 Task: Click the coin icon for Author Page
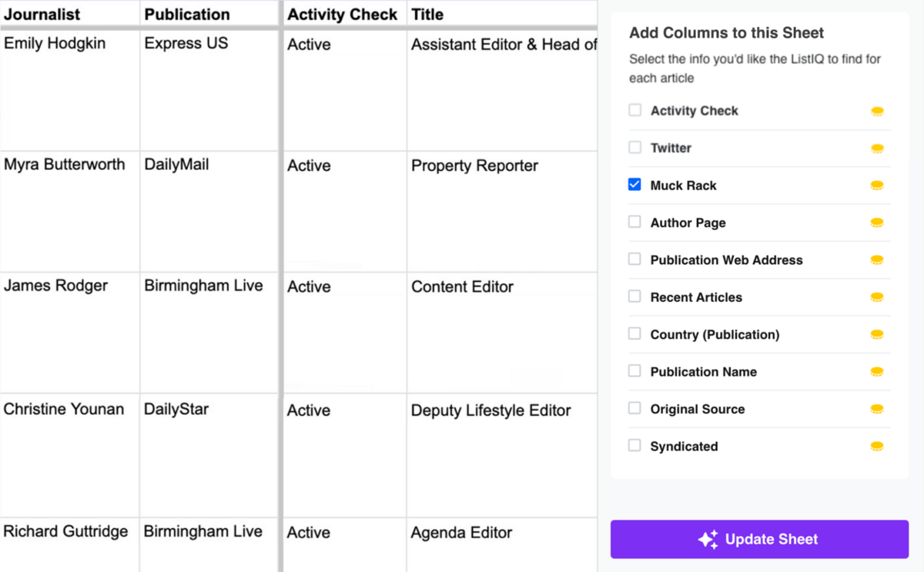tap(876, 222)
